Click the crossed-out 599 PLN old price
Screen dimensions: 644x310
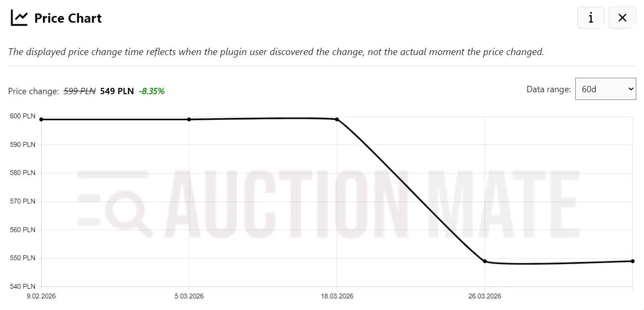point(79,91)
